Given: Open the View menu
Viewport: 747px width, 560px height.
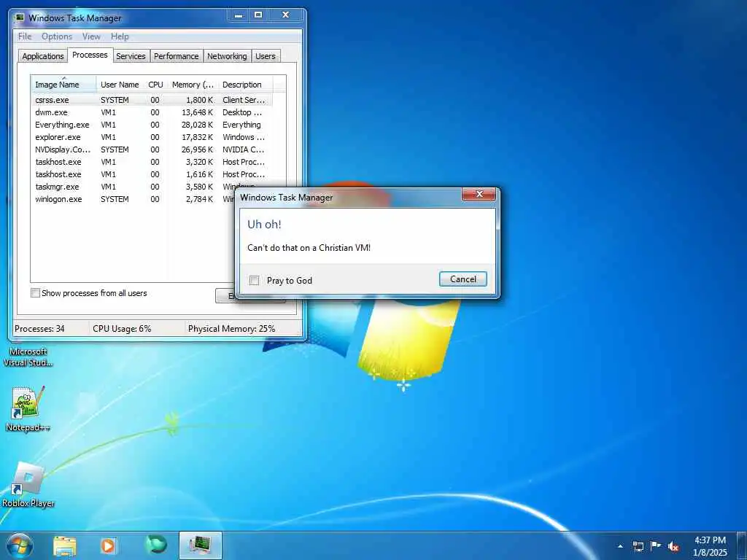Looking at the screenshot, I should (x=91, y=36).
